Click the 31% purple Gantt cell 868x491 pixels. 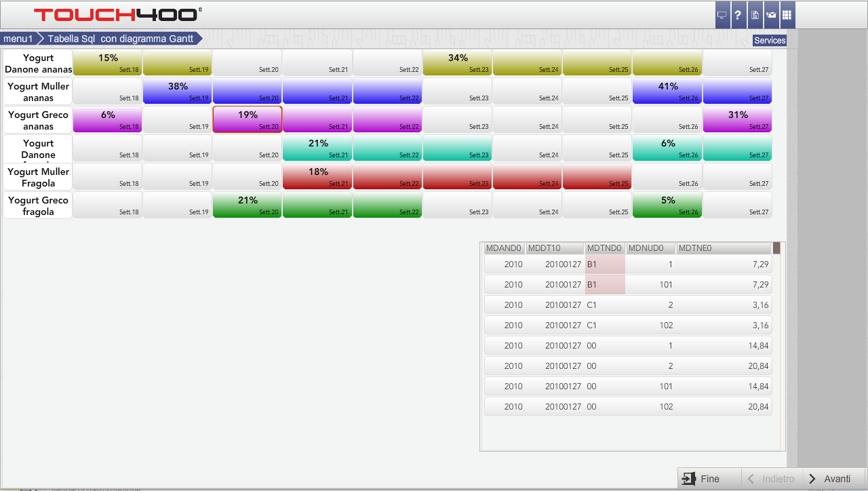pyautogui.click(x=737, y=119)
